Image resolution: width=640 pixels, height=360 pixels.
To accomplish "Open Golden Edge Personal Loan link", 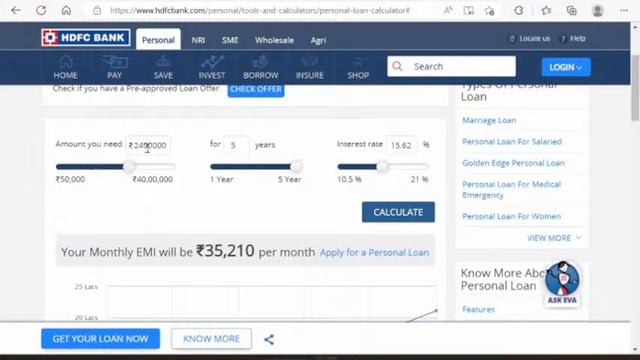I will (513, 163).
